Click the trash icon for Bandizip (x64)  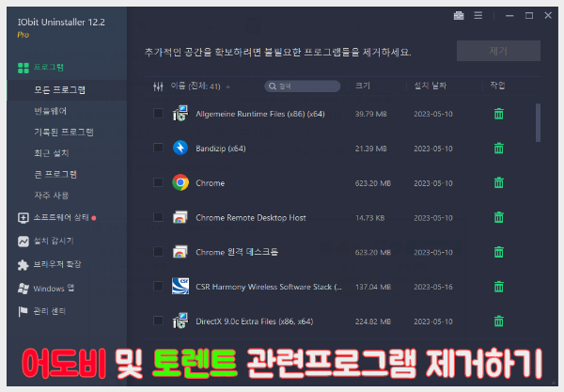click(498, 149)
